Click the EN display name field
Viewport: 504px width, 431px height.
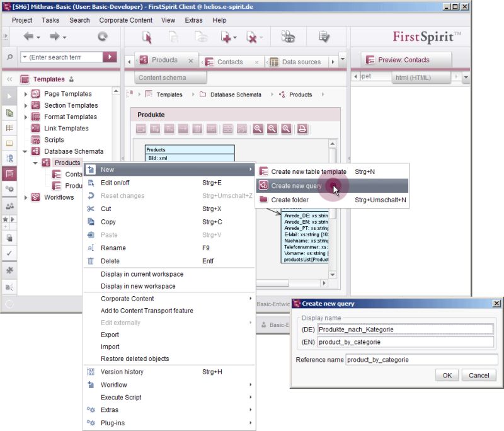tap(405, 342)
